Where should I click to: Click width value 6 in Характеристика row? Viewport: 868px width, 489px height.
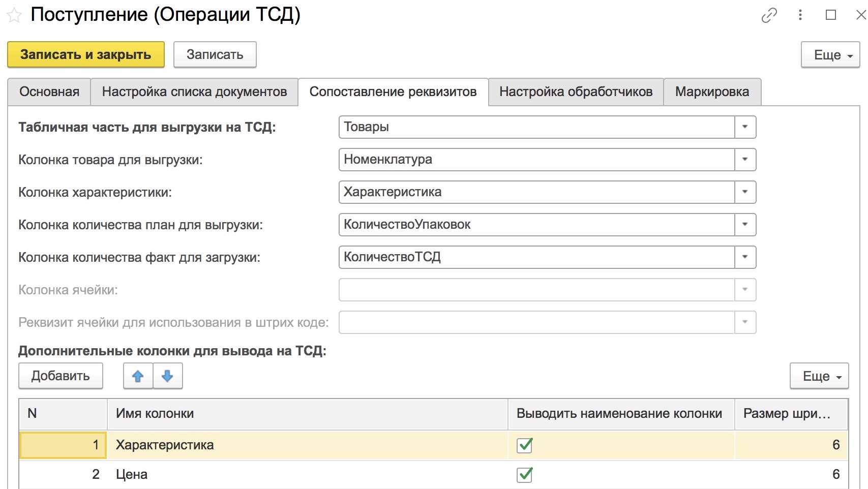[x=791, y=445]
